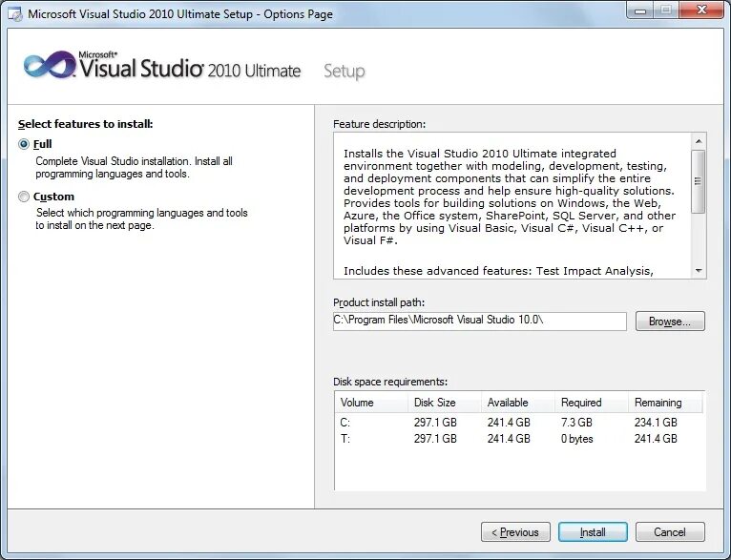Click the Available column header

click(518, 403)
